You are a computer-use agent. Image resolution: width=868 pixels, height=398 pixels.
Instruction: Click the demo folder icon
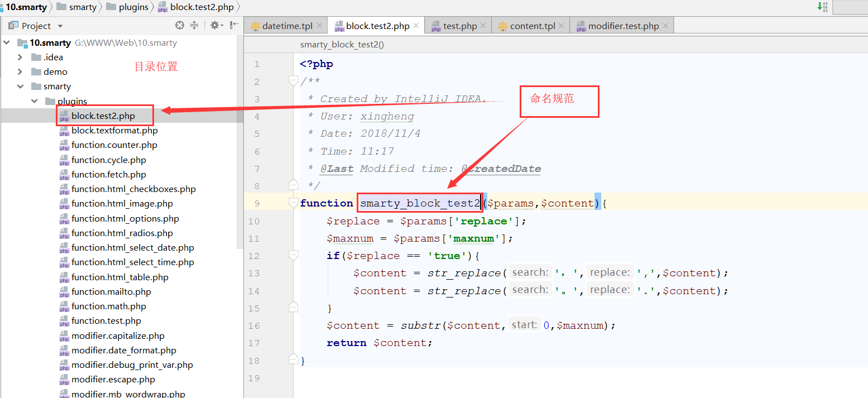point(36,71)
